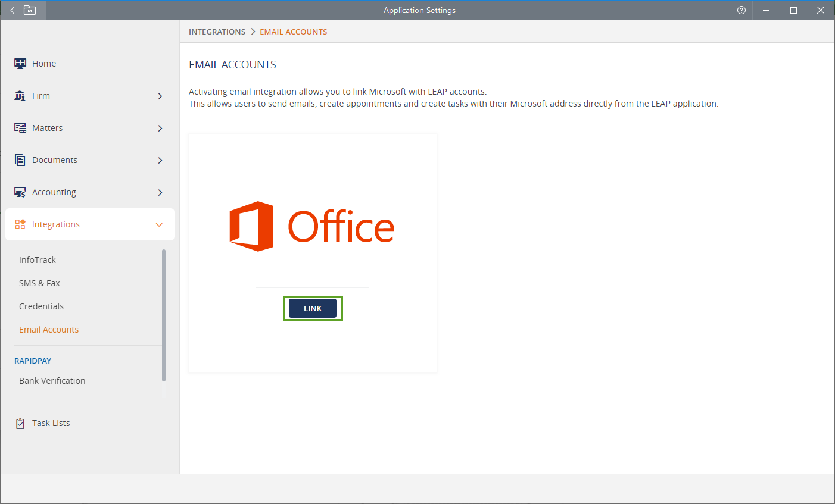Collapse the Integrations section chevron
Image resolution: width=835 pixels, height=504 pixels.
159,224
